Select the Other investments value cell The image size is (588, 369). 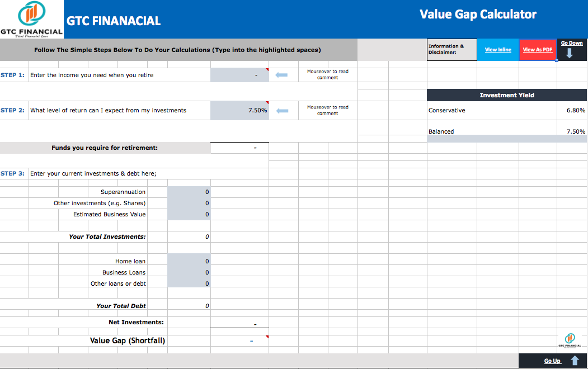pyautogui.click(x=189, y=203)
